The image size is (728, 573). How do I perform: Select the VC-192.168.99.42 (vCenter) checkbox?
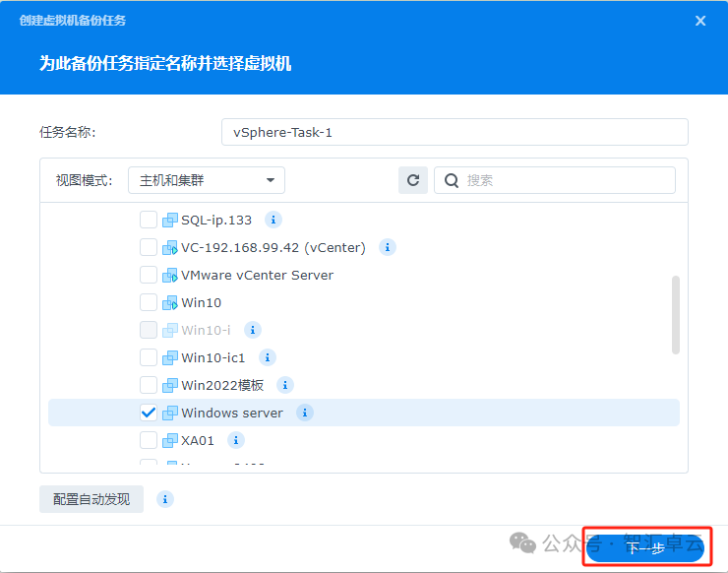point(149,247)
